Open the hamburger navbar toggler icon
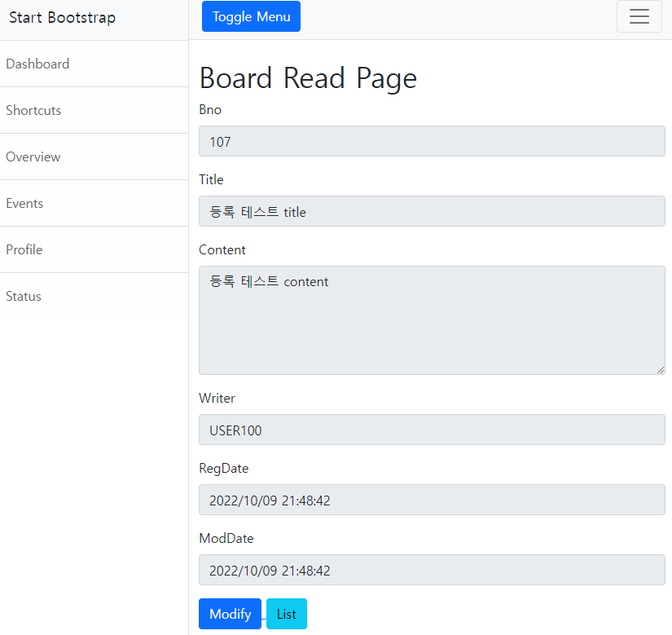 pyautogui.click(x=639, y=16)
